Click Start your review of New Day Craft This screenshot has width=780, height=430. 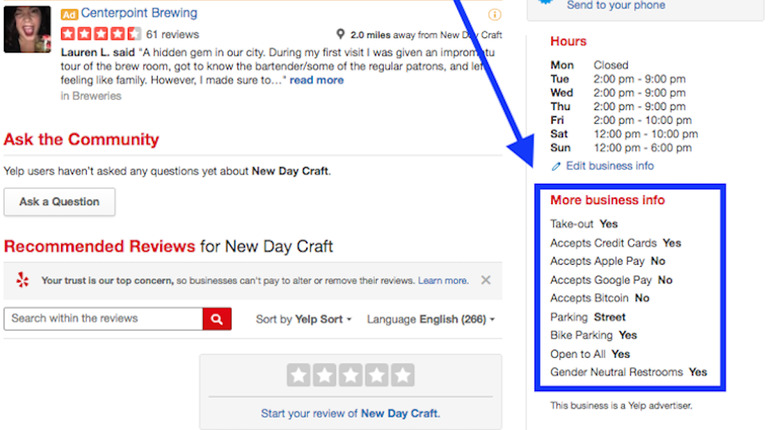click(x=350, y=413)
